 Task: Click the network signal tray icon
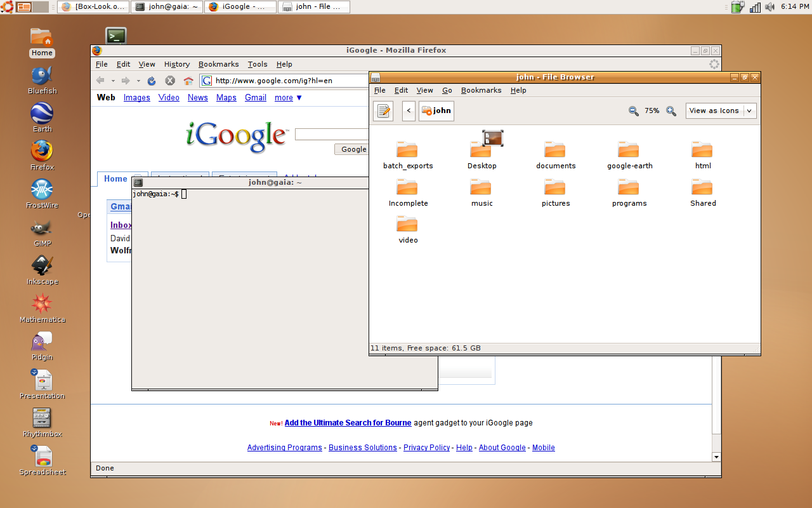coord(755,7)
